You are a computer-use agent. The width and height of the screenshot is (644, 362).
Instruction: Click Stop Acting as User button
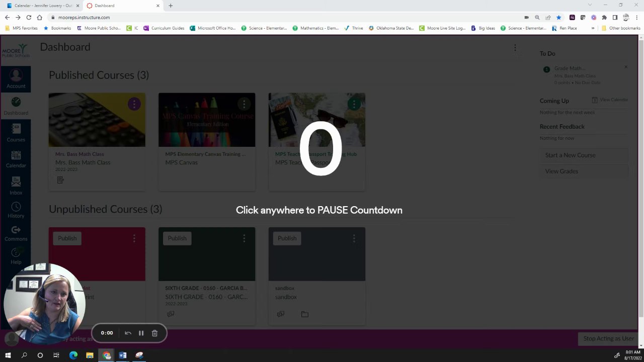click(x=608, y=338)
